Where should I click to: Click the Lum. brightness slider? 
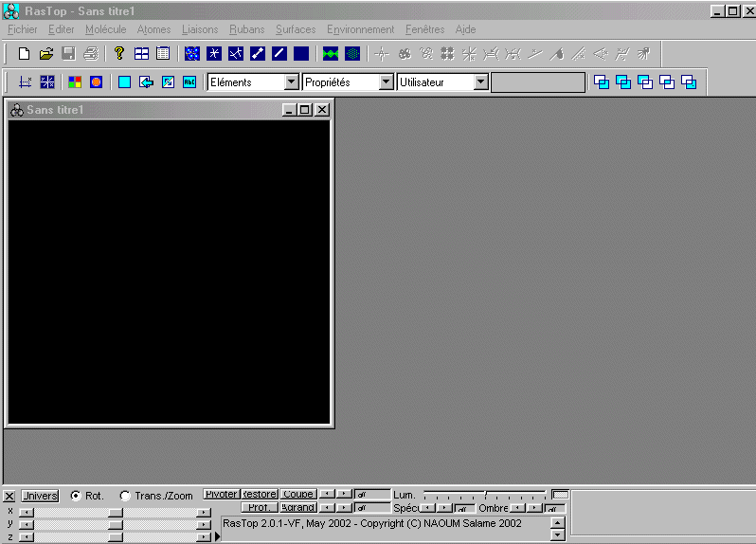tap(484, 495)
